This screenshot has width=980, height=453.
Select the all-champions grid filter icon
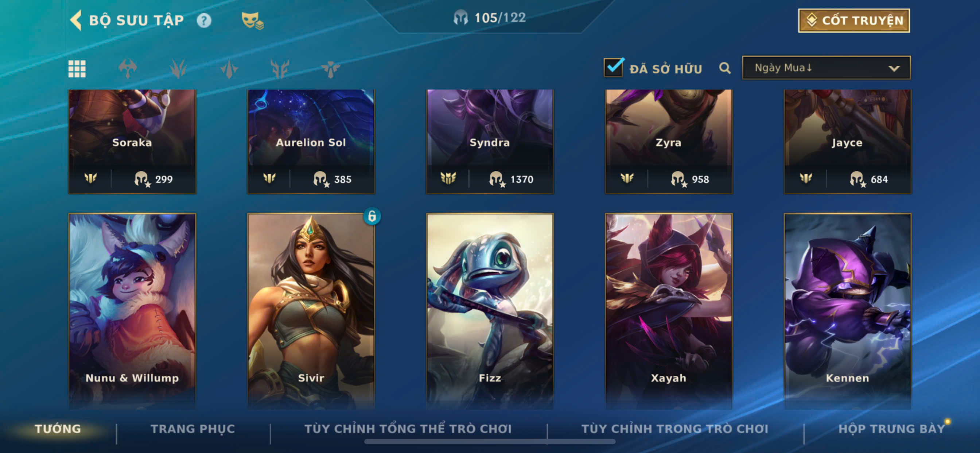(77, 69)
